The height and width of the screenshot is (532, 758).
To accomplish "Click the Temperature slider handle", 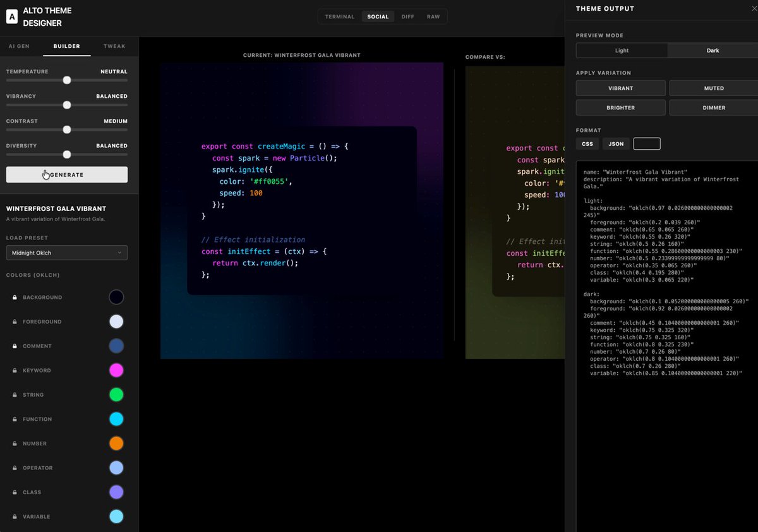I will [67, 80].
